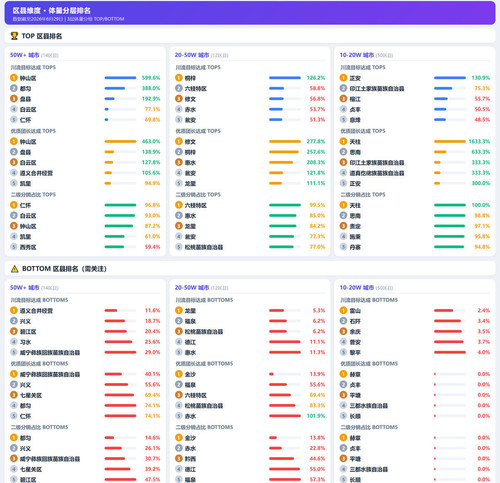Viewport: 500px width, 483px height.
Task: Click the 75.3% value
Action: (482, 88)
